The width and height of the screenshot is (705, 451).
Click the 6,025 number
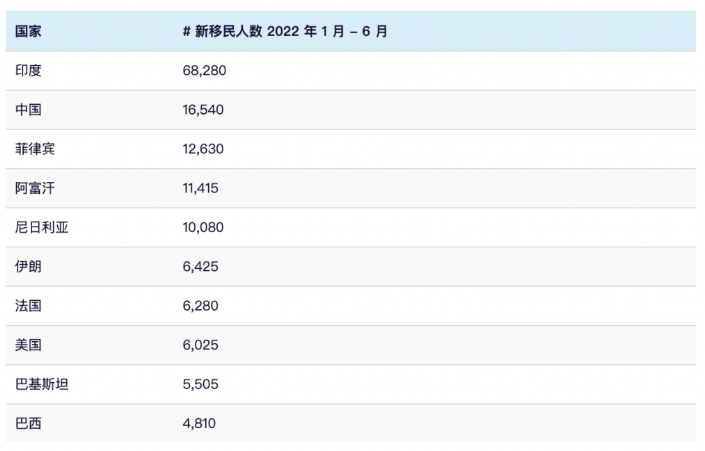point(200,345)
